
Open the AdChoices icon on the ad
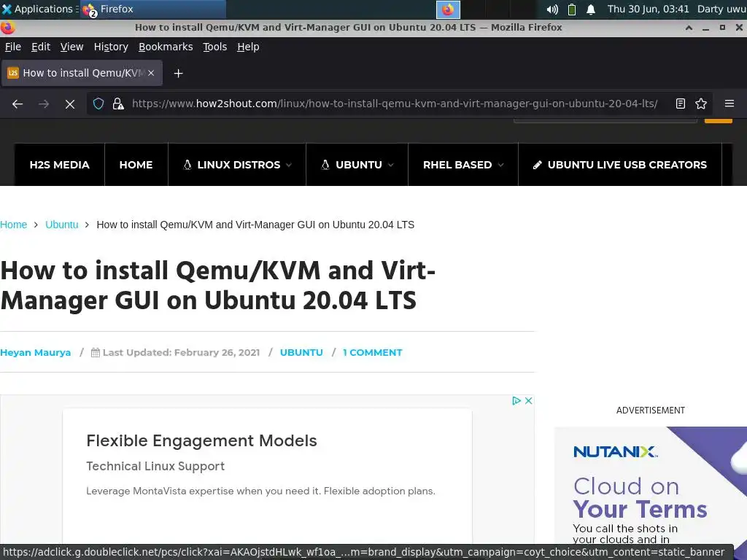tap(516, 400)
